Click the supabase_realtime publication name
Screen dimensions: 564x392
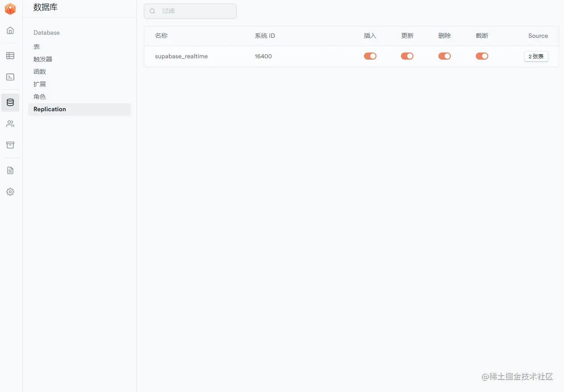point(181,57)
